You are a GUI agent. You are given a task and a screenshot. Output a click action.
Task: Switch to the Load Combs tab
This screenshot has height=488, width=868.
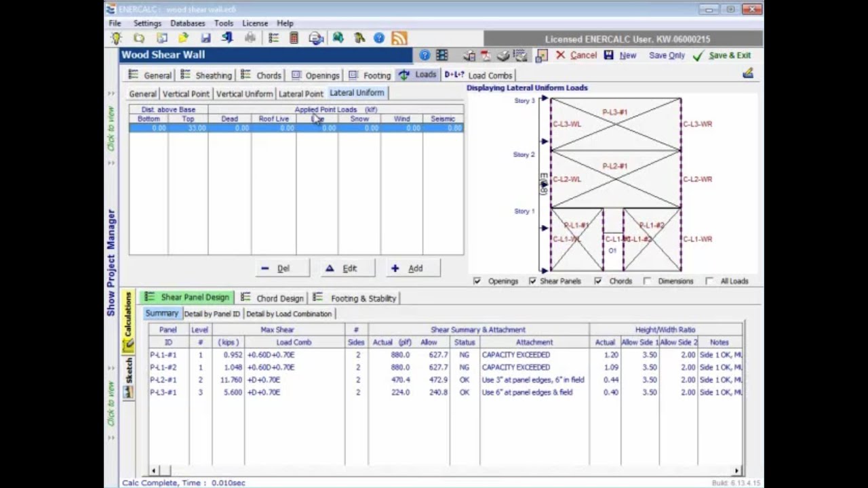(479, 75)
